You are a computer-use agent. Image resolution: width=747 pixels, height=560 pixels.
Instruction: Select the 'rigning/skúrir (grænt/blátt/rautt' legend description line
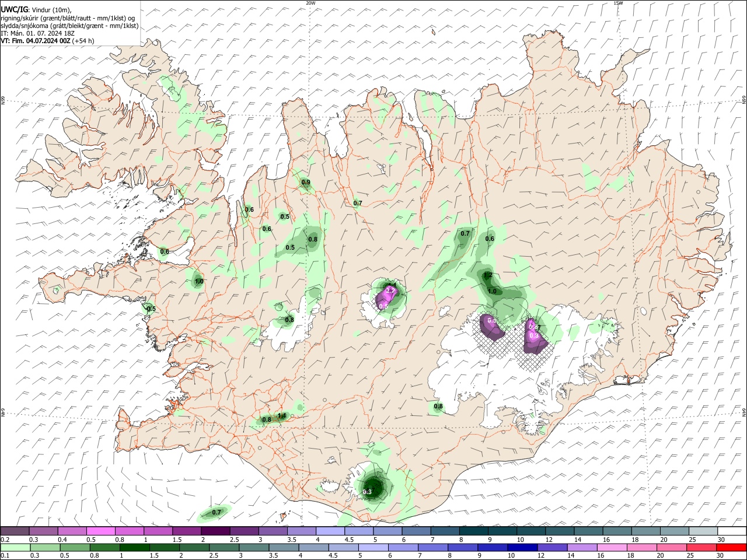coord(68,18)
